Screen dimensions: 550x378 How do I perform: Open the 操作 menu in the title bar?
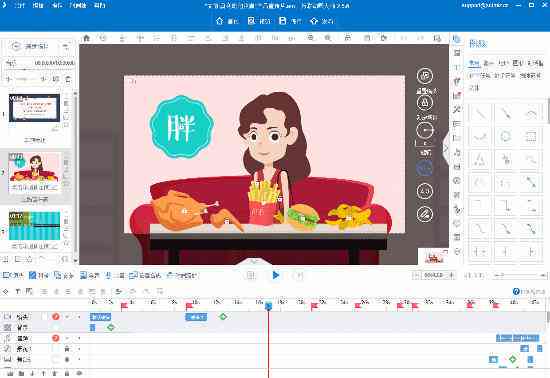tap(56, 5)
